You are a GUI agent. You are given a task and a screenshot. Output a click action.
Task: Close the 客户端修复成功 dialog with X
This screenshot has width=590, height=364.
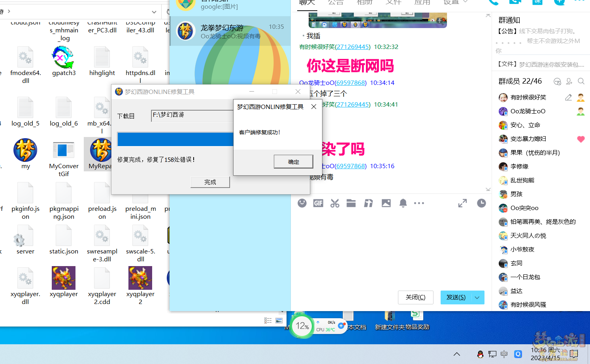(314, 107)
